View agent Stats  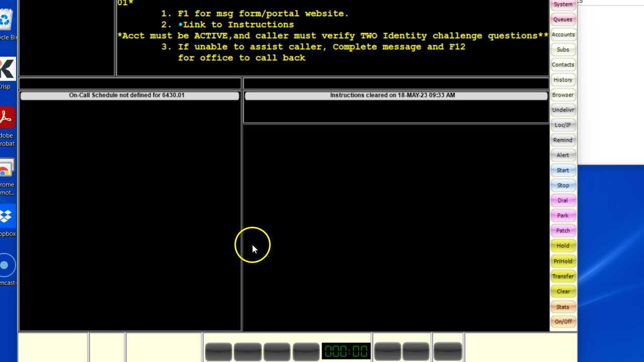coord(562,307)
